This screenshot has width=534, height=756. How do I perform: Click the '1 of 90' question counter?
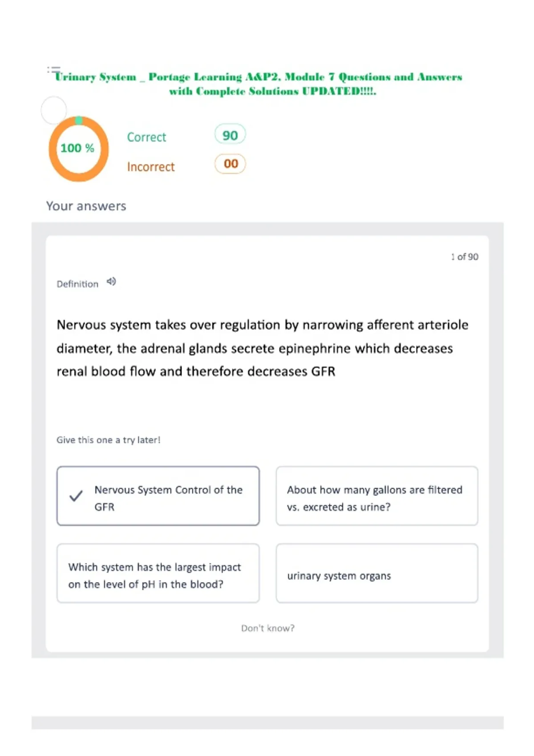465,257
